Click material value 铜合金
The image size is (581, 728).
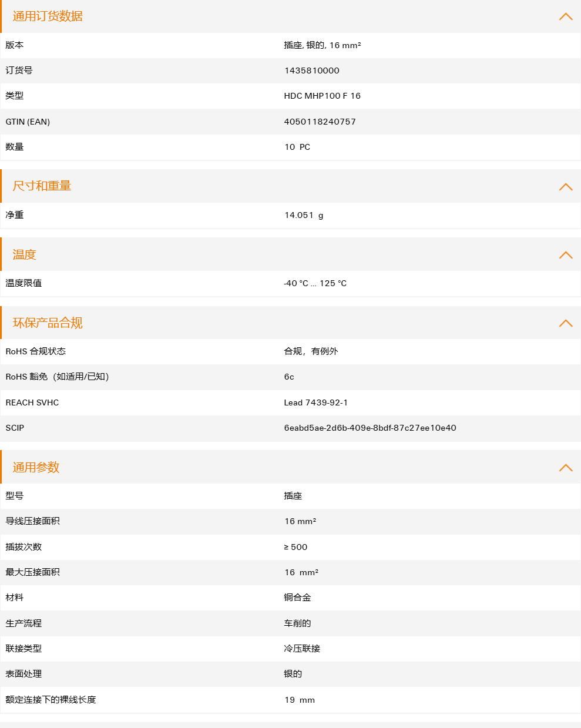click(x=298, y=598)
